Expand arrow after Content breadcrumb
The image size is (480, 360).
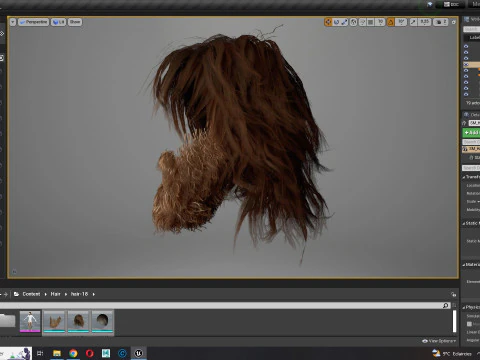tap(46, 294)
